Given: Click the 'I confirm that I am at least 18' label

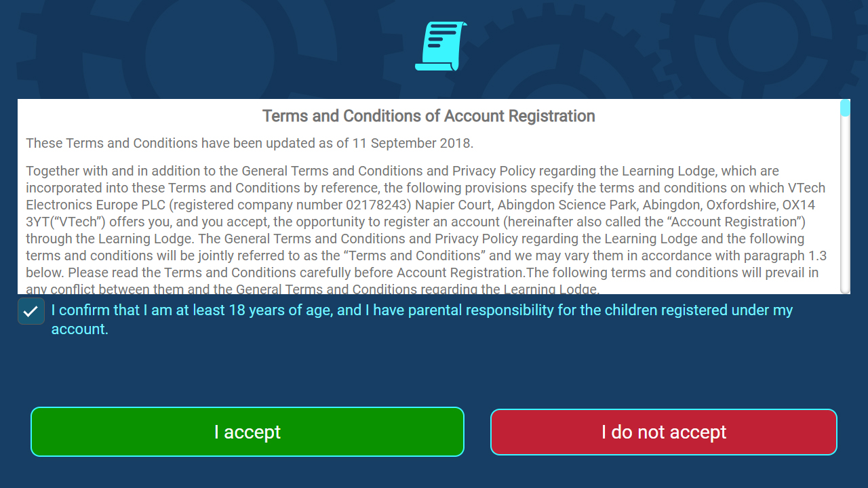Looking at the screenshot, I should (422, 319).
